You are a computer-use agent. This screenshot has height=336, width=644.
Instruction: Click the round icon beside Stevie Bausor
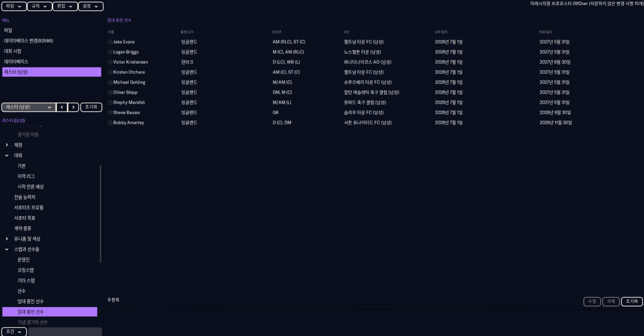pyautogui.click(x=110, y=113)
